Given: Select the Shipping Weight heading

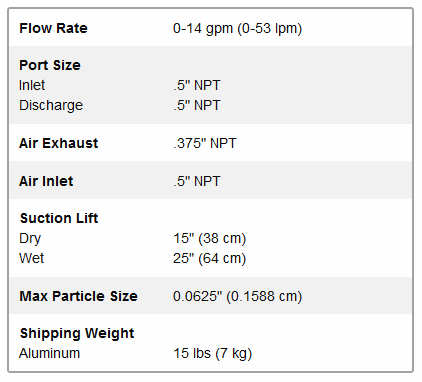Looking at the screenshot, I should 77,333.
